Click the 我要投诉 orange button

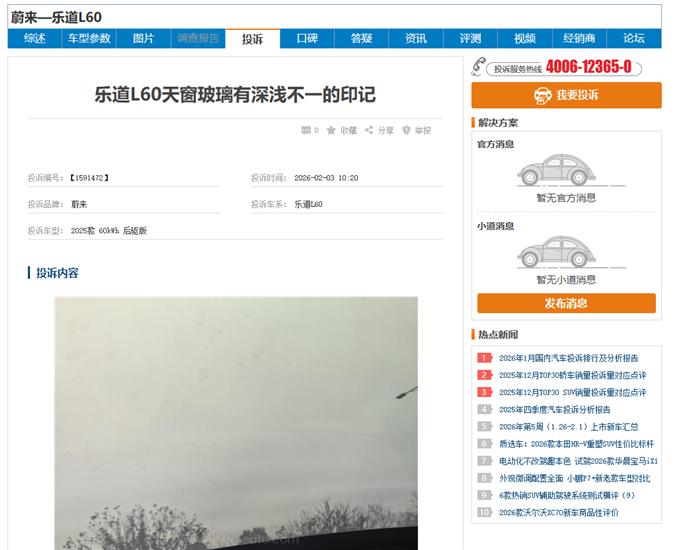pos(567,95)
